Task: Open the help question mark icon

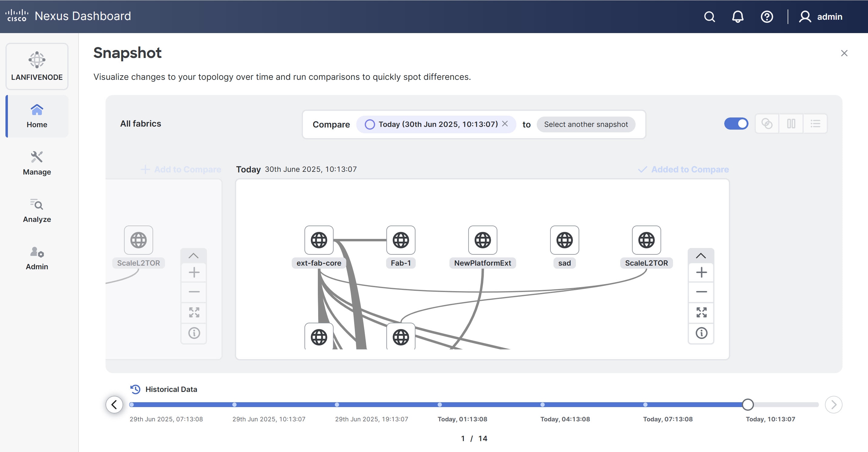Action: click(767, 16)
